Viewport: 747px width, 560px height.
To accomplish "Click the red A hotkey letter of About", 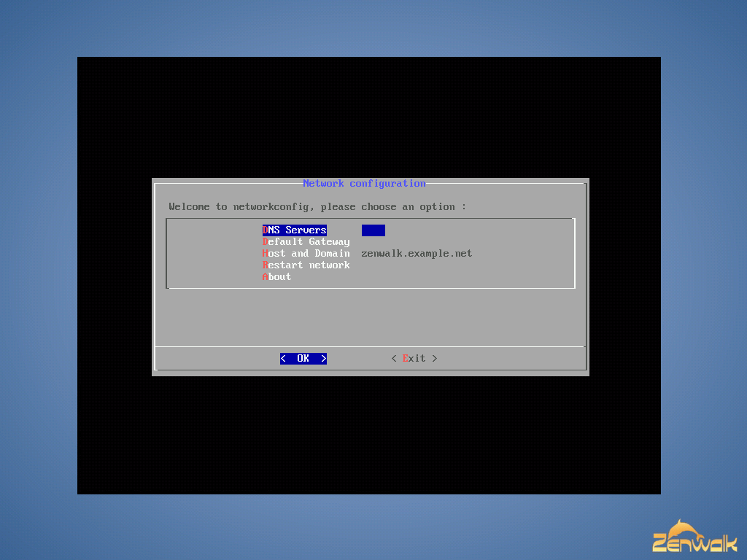I will 266,277.
